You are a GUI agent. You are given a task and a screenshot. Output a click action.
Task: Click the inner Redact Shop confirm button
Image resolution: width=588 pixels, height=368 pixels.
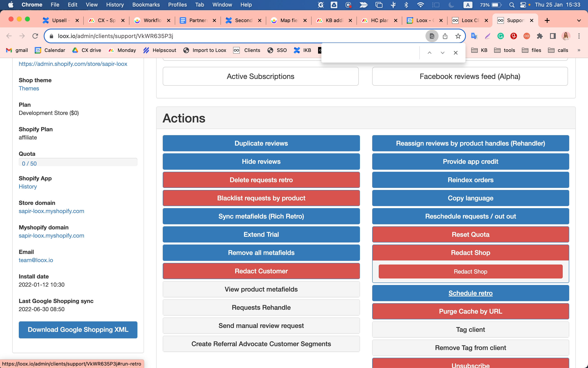coord(470,271)
